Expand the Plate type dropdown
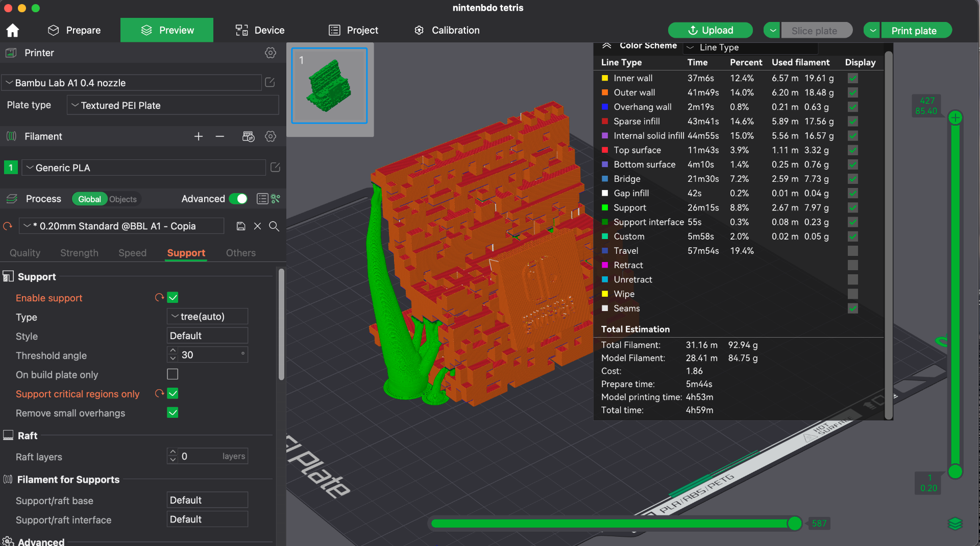The width and height of the screenshot is (980, 546). (x=173, y=105)
